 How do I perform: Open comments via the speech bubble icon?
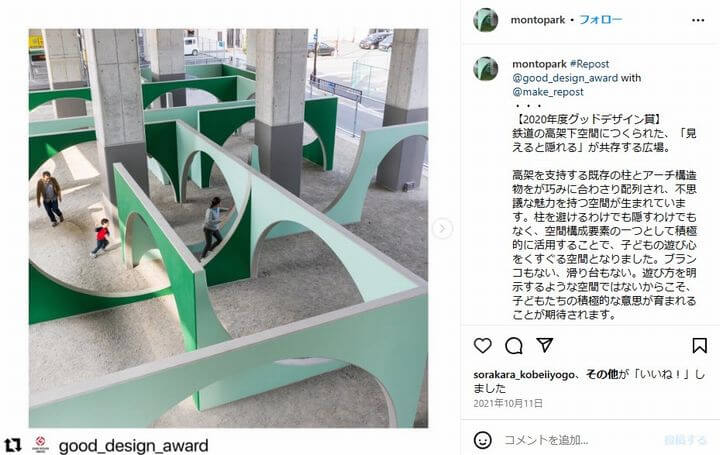tap(514, 346)
